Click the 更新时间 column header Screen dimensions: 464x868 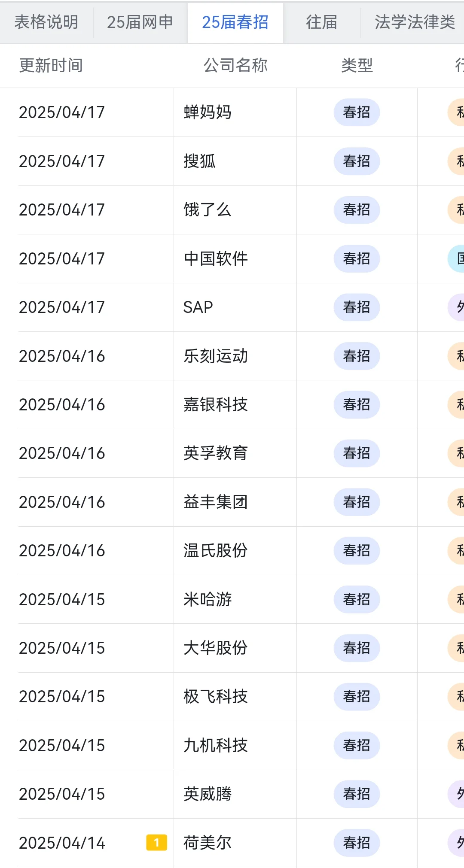click(51, 66)
